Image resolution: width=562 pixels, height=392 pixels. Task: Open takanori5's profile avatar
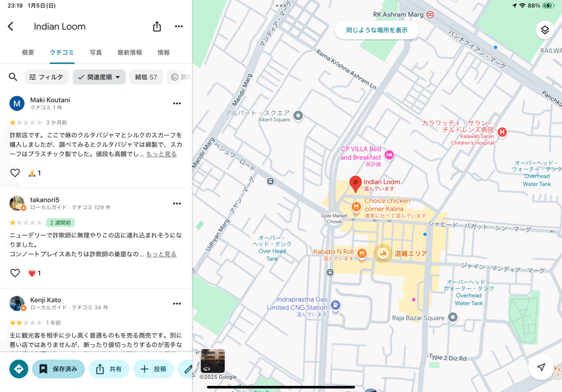[x=17, y=203]
